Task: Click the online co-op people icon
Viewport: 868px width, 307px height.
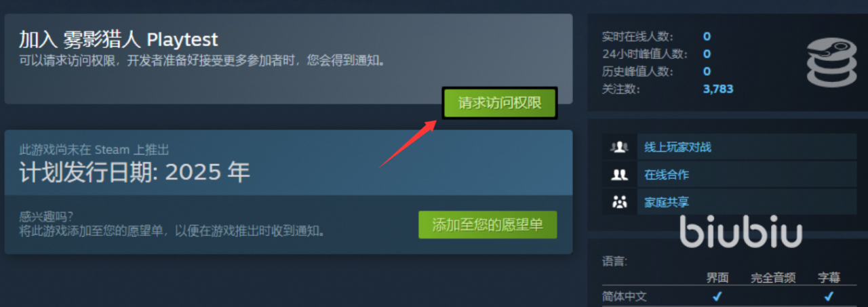Action: pos(619,174)
